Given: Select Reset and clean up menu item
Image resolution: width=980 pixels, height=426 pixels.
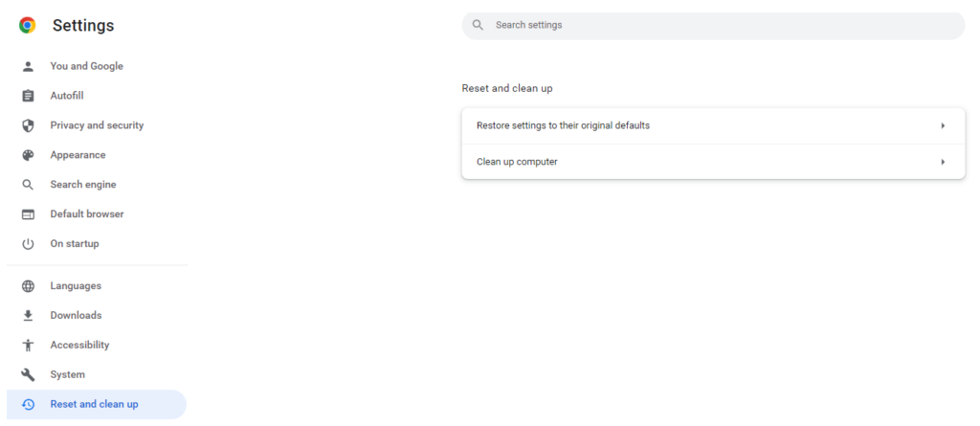Looking at the screenshot, I should tap(97, 404).
